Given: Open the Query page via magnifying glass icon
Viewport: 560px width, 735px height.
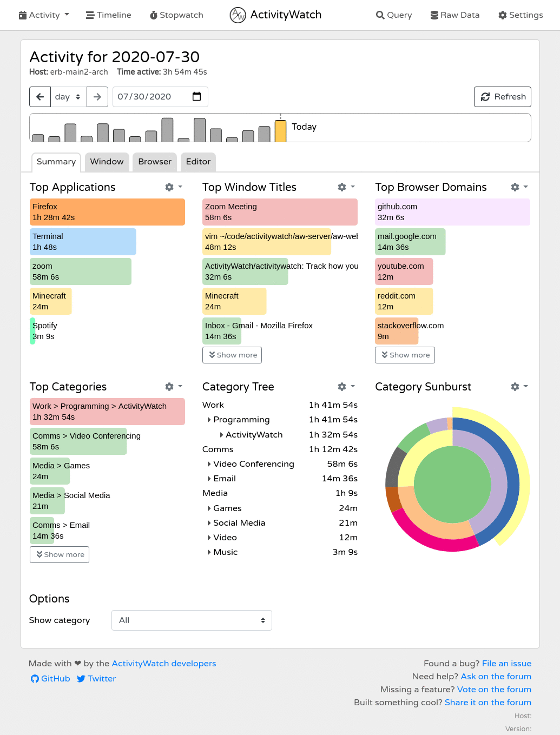Looking at the screenshot, I should 380,15.
